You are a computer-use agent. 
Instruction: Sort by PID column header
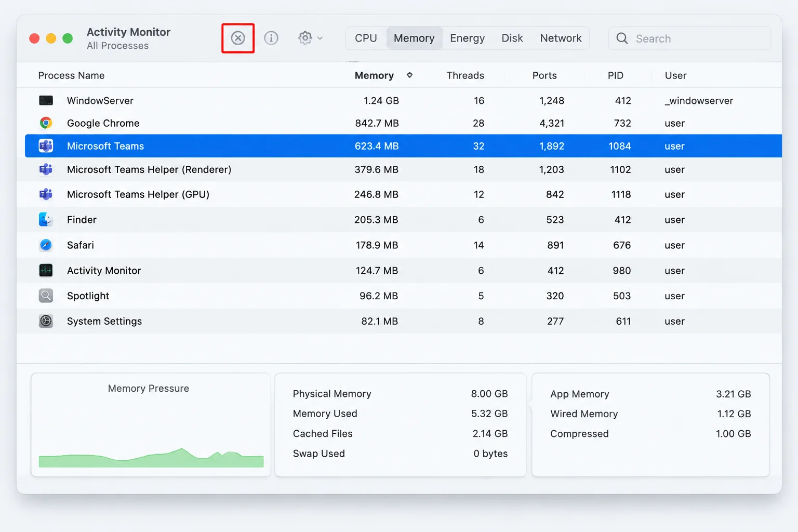pos(616,75)
